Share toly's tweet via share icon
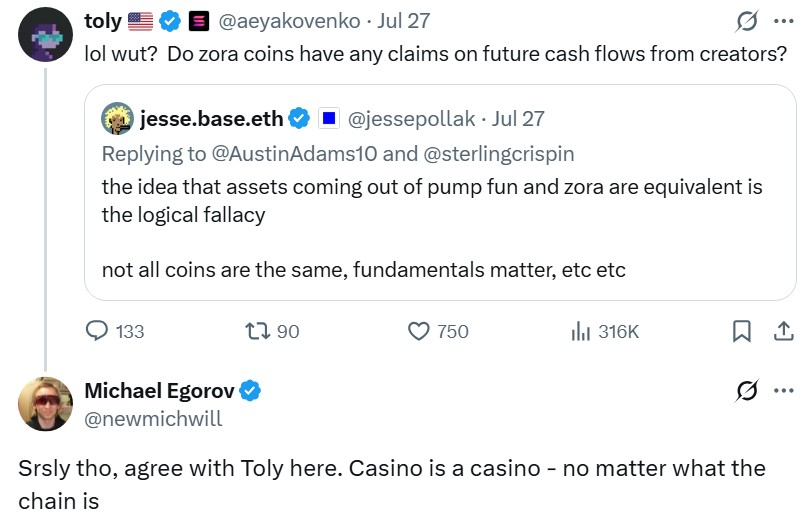Viewport: 810px width, 521px height. click(x=784, y=331)
